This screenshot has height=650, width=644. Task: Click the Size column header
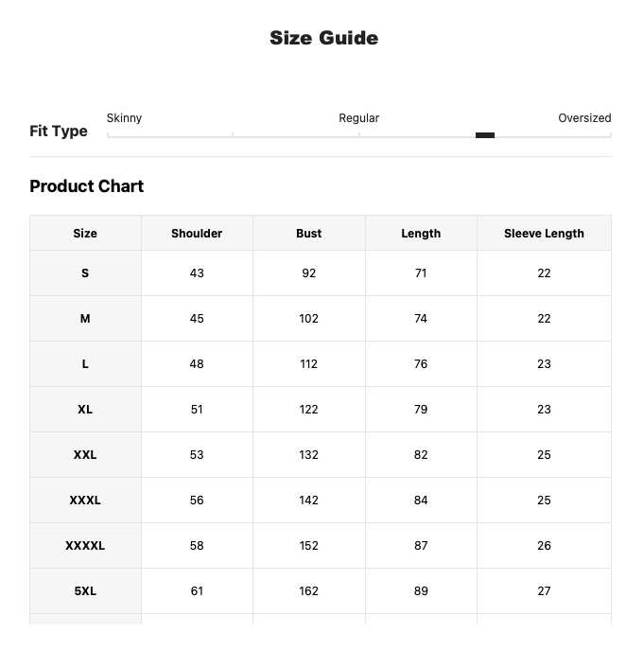coord(85,234)
